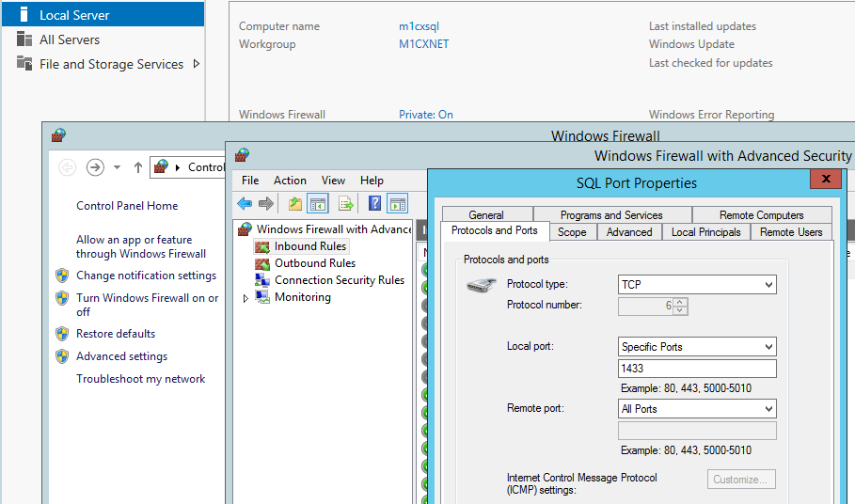The image size is (855, 504).
Task: Select Windows Firewall with Advanced Security root node
Action: [334, 229]
